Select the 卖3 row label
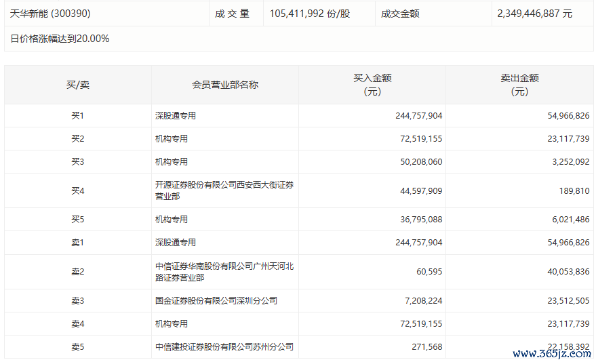 click(77, 300)
